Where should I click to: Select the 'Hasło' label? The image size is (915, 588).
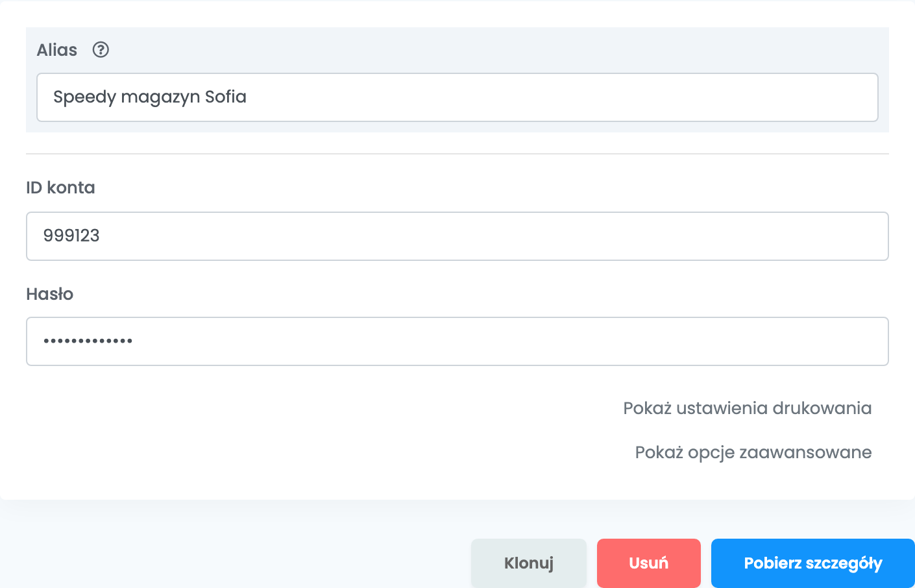pos(49,294)
